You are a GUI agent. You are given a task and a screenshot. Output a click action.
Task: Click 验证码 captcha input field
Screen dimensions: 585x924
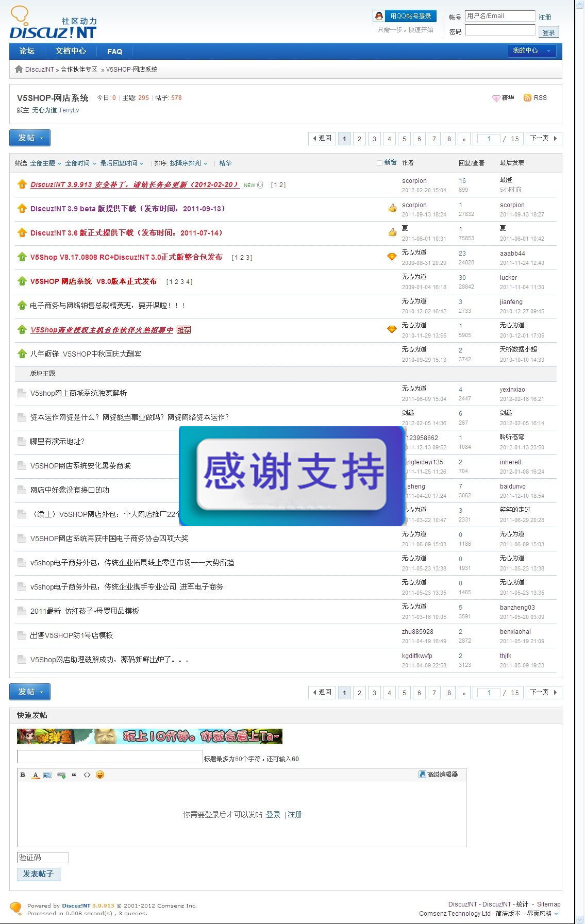43,858
